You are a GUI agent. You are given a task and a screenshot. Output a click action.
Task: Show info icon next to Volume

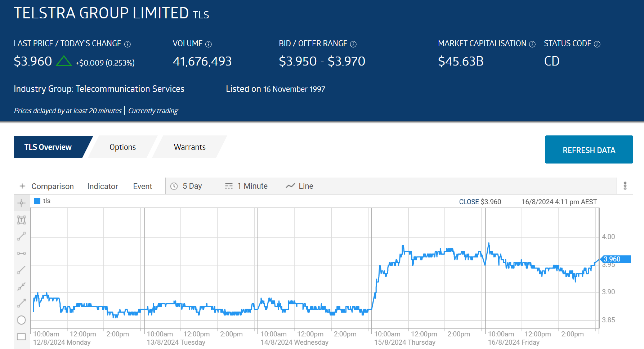pos(209,44)
